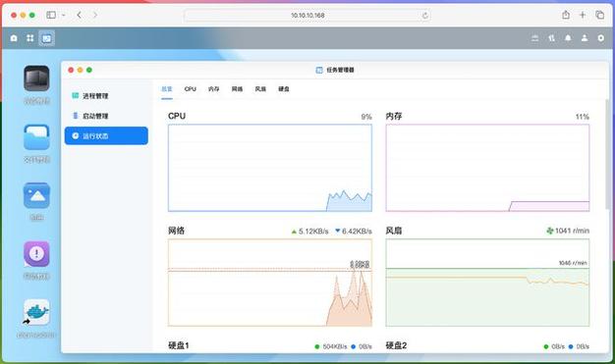Open the notification bell icon
The image size is (615, 364).
pos(568,38)
